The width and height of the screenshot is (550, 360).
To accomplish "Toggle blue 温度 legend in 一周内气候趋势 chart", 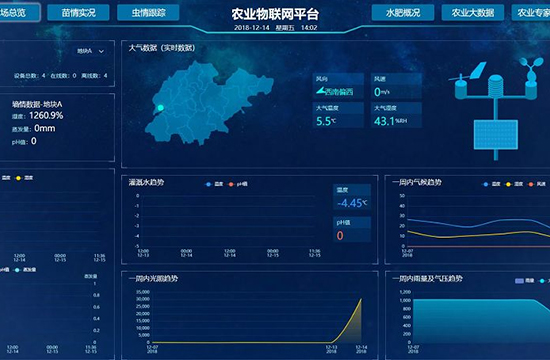I will click(x=491, y=184).
